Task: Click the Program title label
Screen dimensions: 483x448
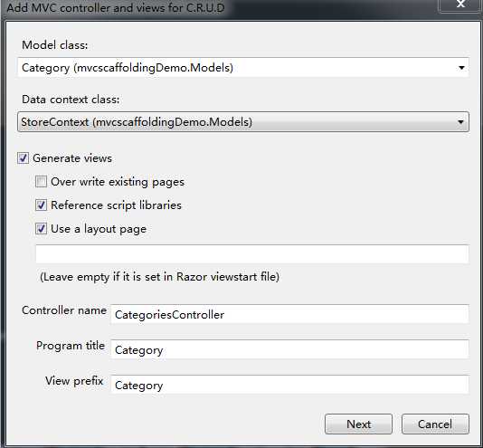Action: 71,346
